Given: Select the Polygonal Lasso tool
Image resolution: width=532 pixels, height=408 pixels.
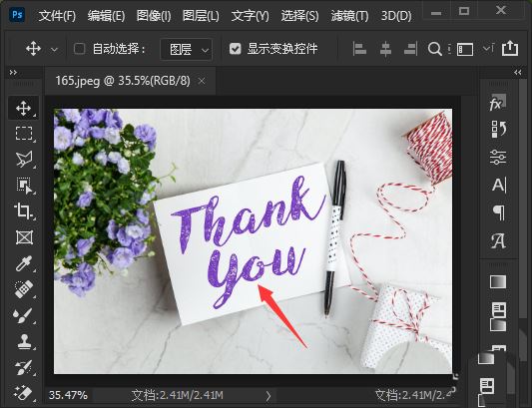Looking at the screenshot, I should pyautogui.click(x=24, y=159).
